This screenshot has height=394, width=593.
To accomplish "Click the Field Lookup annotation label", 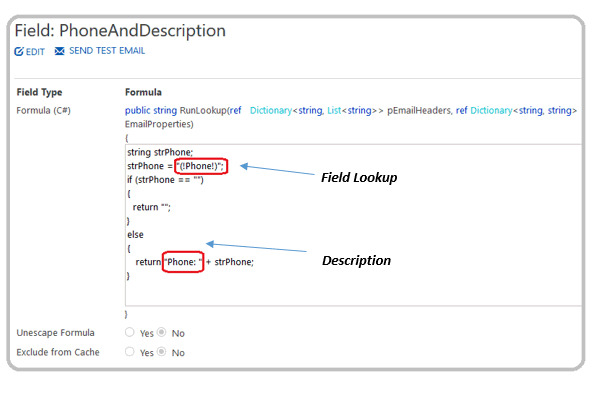I will pos(359,177).
